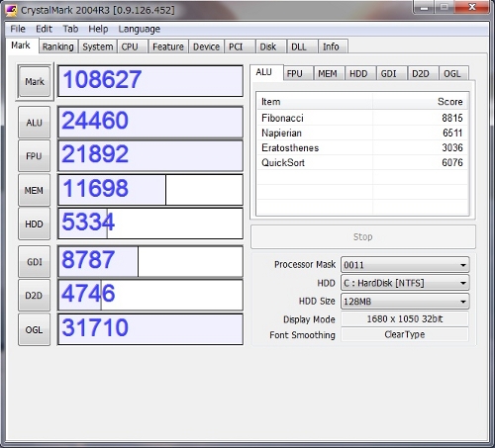
Task: Select the Eratosthenes row
Action: point(362,147)
